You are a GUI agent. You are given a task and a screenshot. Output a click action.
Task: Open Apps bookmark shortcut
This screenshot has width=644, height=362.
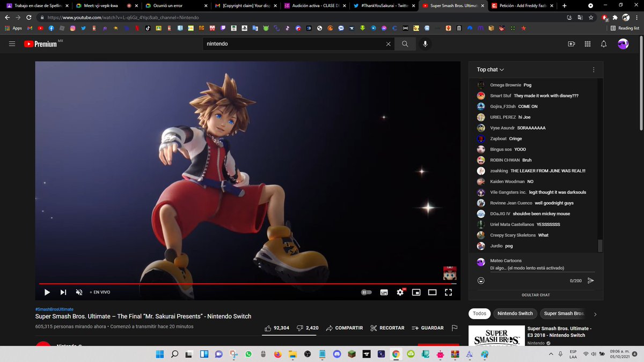click(x=13, y=28)
